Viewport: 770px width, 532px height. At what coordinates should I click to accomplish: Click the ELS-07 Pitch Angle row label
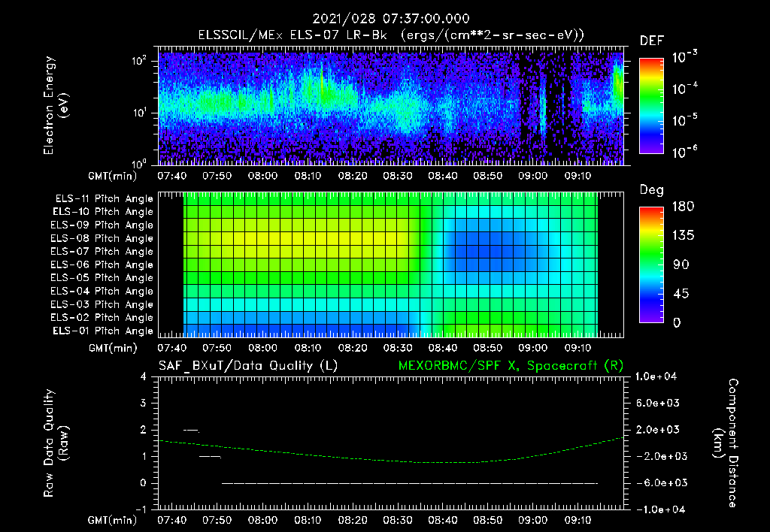coord(102,252)
